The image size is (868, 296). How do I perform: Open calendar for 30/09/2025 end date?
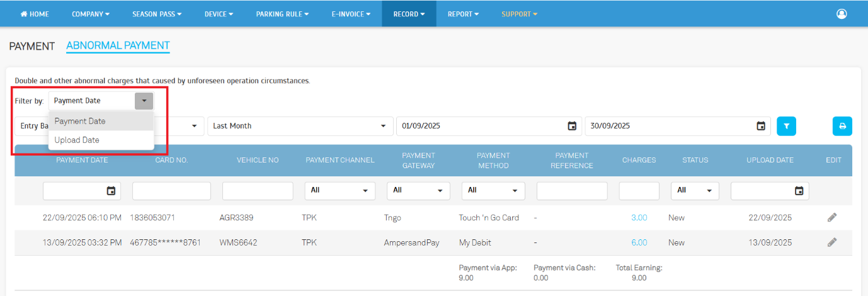[761, 126]
